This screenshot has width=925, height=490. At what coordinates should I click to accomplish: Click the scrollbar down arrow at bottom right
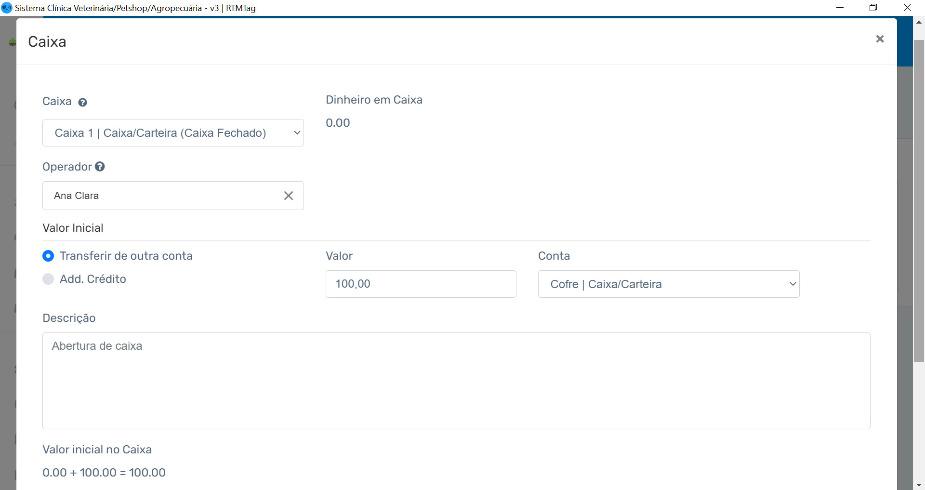(919, 484)
